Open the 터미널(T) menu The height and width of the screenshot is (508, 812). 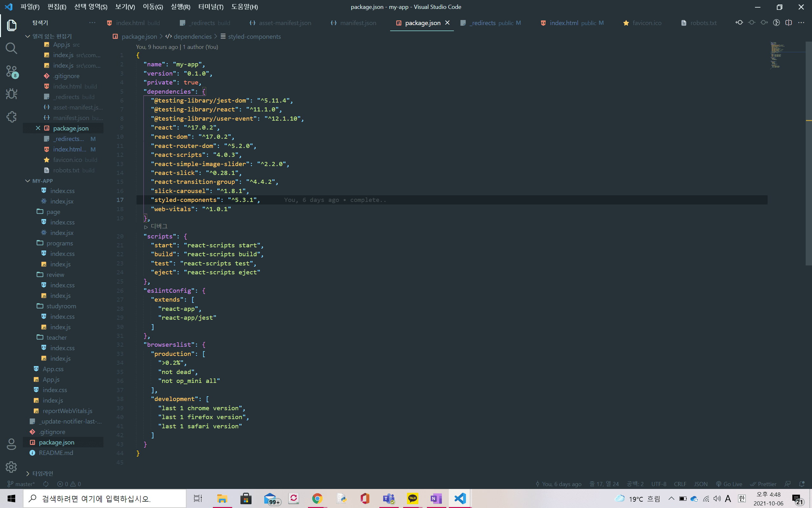point(211,7)
